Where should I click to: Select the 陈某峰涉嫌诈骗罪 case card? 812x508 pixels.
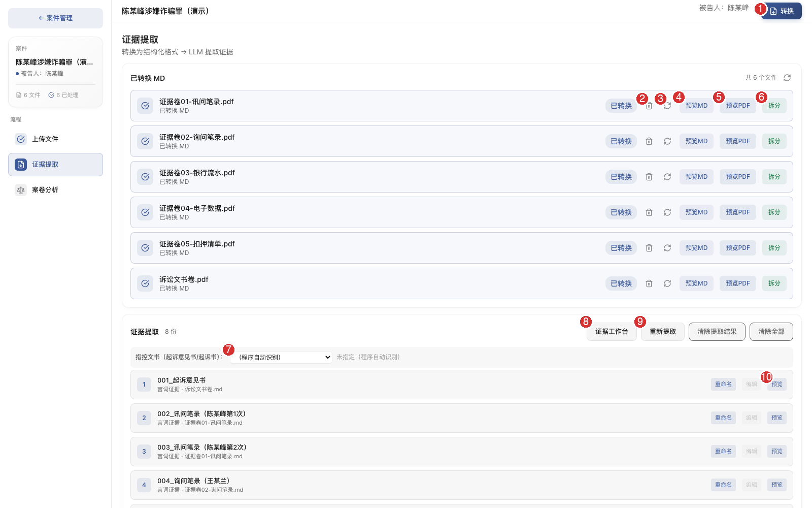55,72
